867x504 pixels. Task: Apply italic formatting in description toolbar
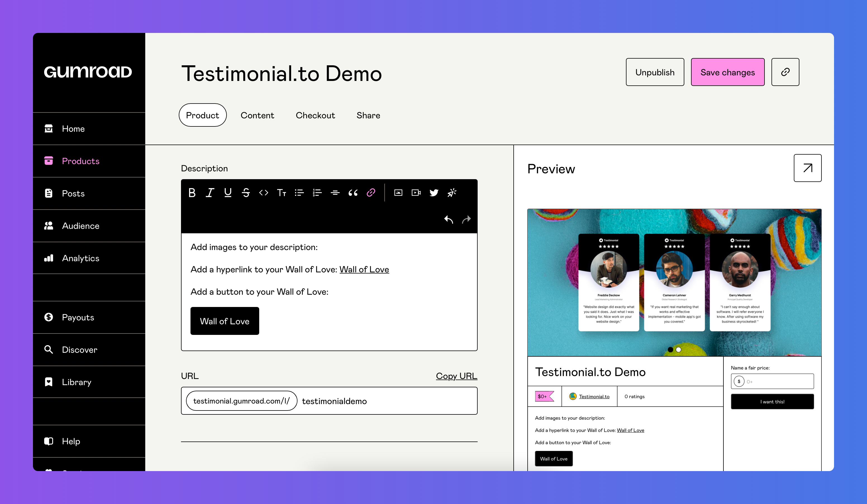[210, 193]
